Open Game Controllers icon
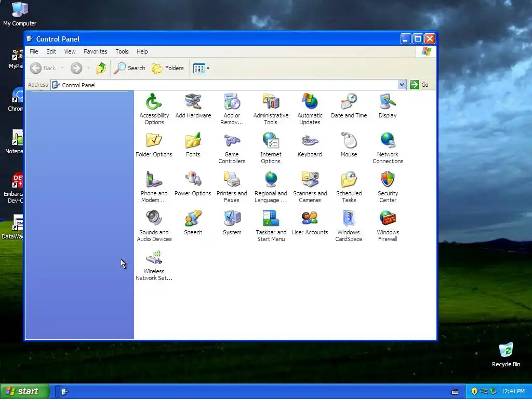The width and height of the screenshot is (532, 399). tap(232, 148)
